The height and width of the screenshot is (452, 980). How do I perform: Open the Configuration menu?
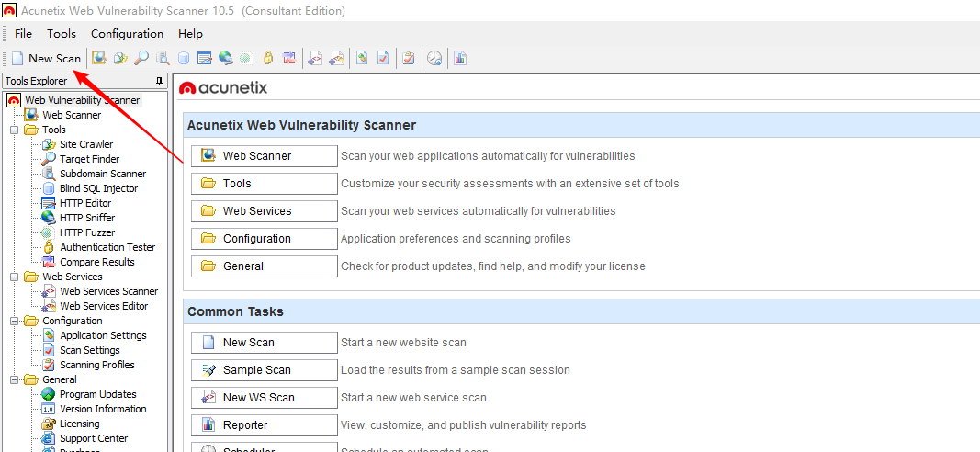pos(127,34)
